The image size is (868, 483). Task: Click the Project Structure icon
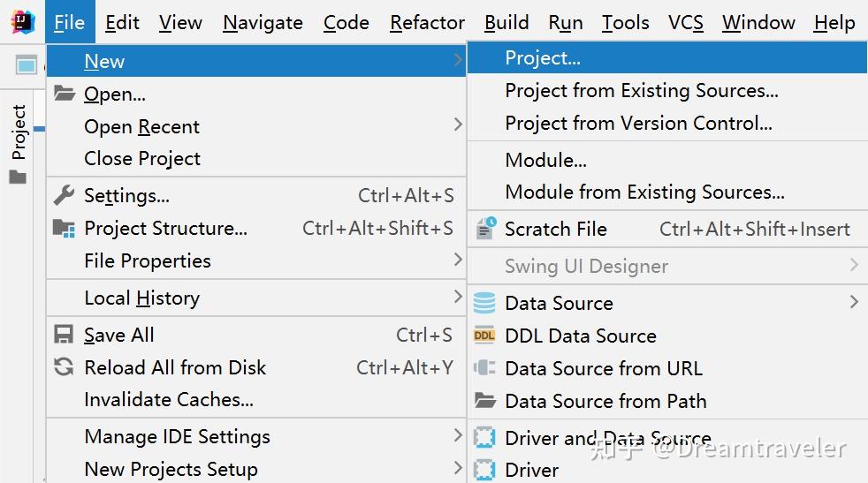[64, 228]
